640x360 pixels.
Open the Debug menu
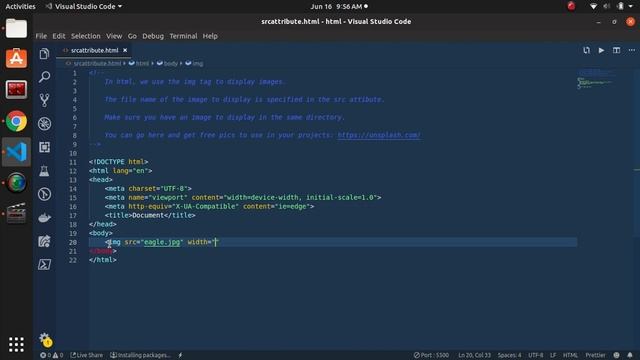(x=153, y=36)
